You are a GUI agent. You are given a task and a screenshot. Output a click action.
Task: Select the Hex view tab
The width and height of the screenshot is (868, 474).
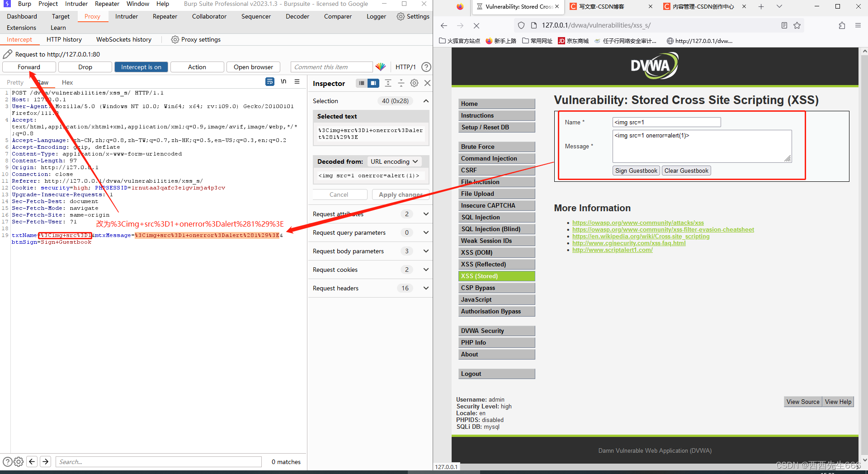point(67,82)
